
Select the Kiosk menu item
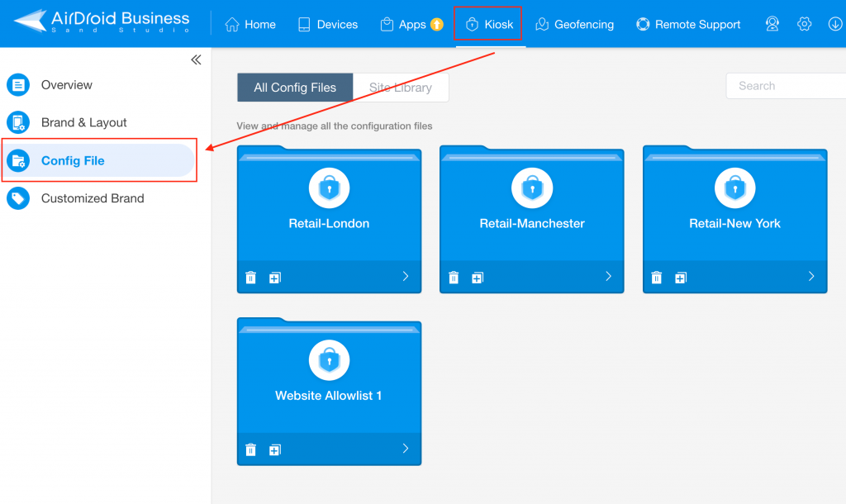[x=489, y=24]
